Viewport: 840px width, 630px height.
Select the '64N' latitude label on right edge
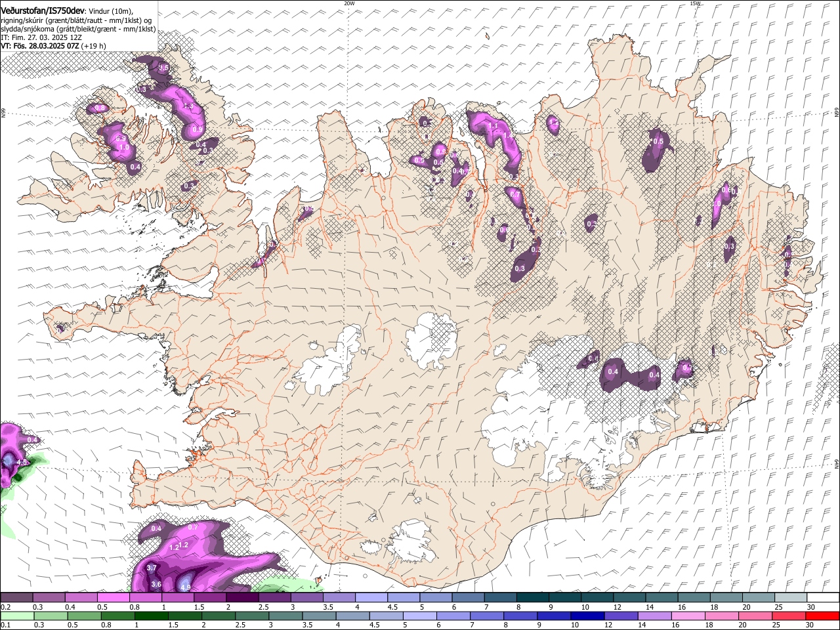[x=837, y=463]
